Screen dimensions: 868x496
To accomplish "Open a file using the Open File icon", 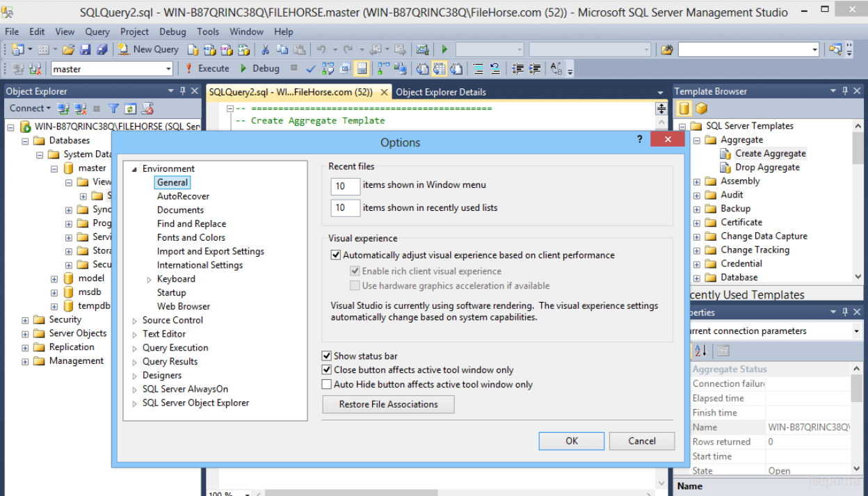I will pos(69,49).
